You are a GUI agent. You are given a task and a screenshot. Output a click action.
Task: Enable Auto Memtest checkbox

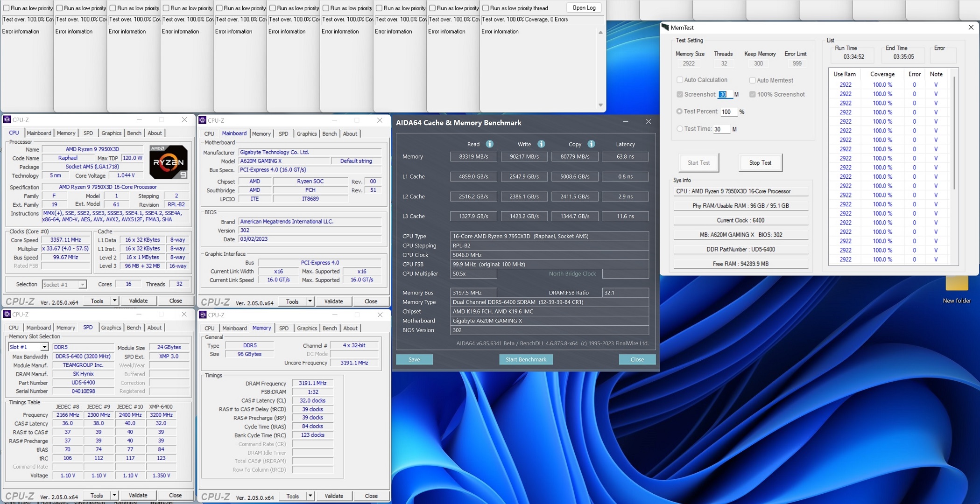pos(752,80)
